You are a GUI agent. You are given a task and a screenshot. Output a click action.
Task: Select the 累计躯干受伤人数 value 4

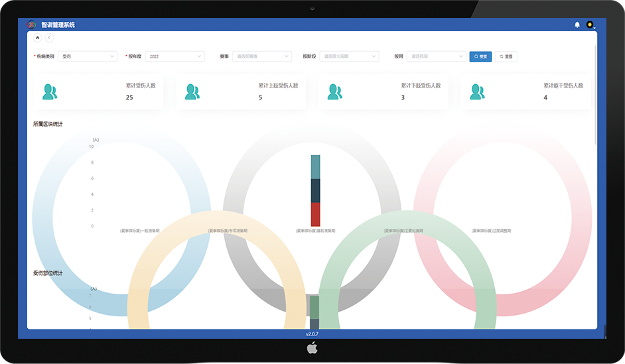coord(545,97)
